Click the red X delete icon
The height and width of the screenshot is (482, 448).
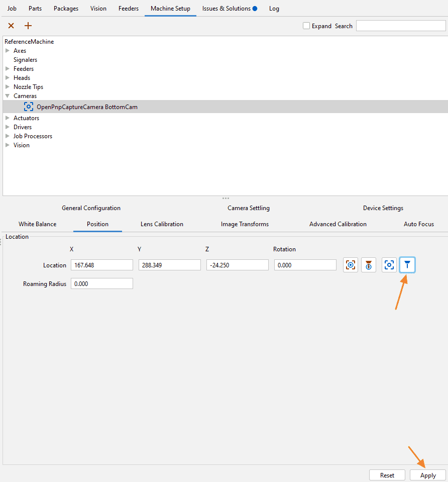click(x=11, y=26)
